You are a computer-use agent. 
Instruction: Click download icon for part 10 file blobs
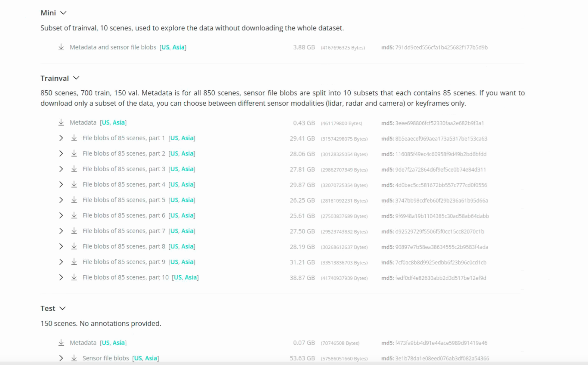74,277
